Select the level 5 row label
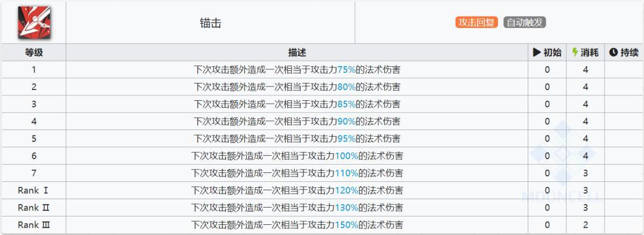 point(33,139)
